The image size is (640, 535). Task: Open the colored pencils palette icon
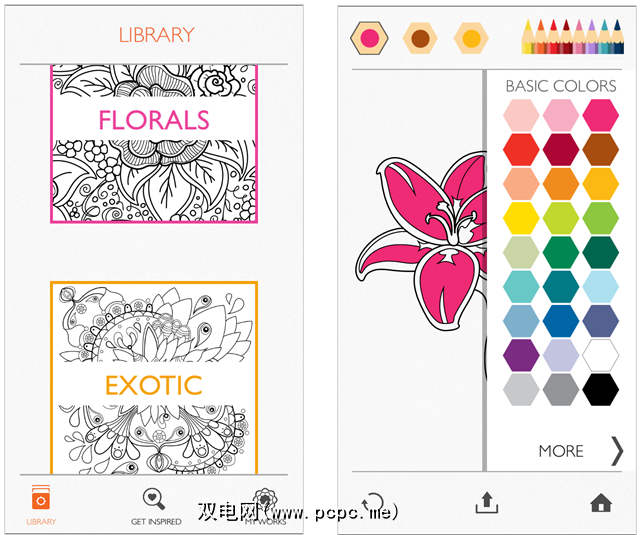(x=573, y=37)
